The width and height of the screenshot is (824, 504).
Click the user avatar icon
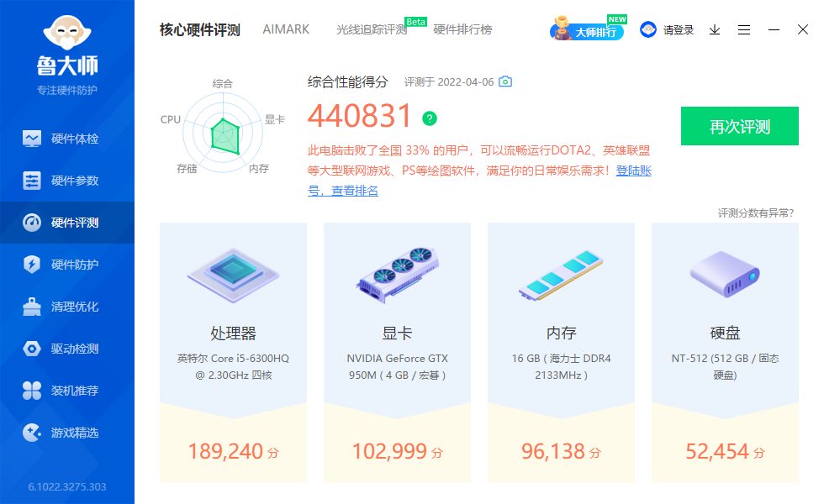648,29
